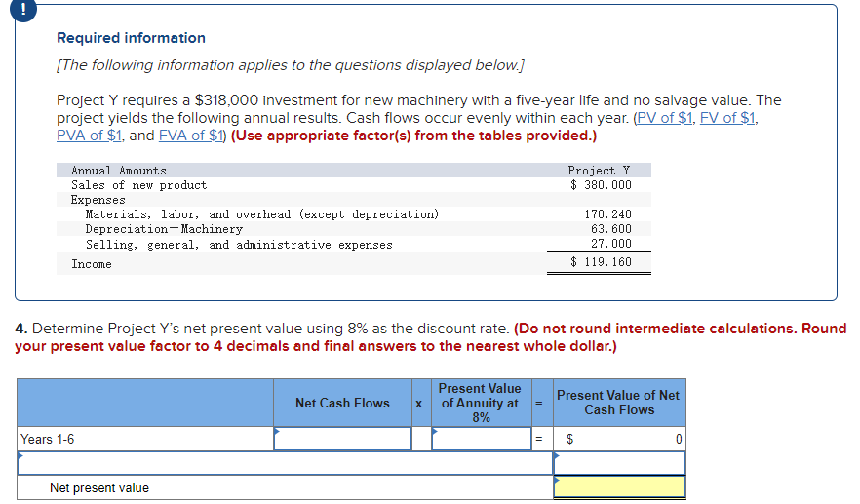Click the multiplier cell between Years 1-6 inputs

point(421,439)
